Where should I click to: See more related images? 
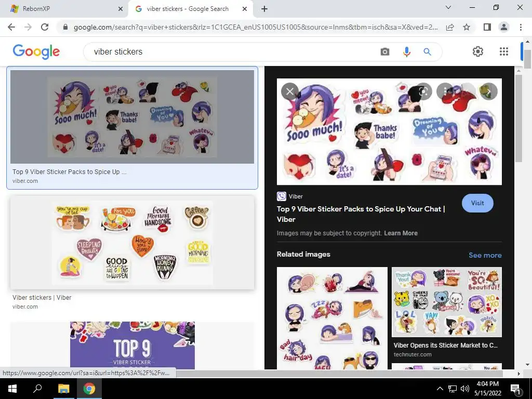coord(485,255)
